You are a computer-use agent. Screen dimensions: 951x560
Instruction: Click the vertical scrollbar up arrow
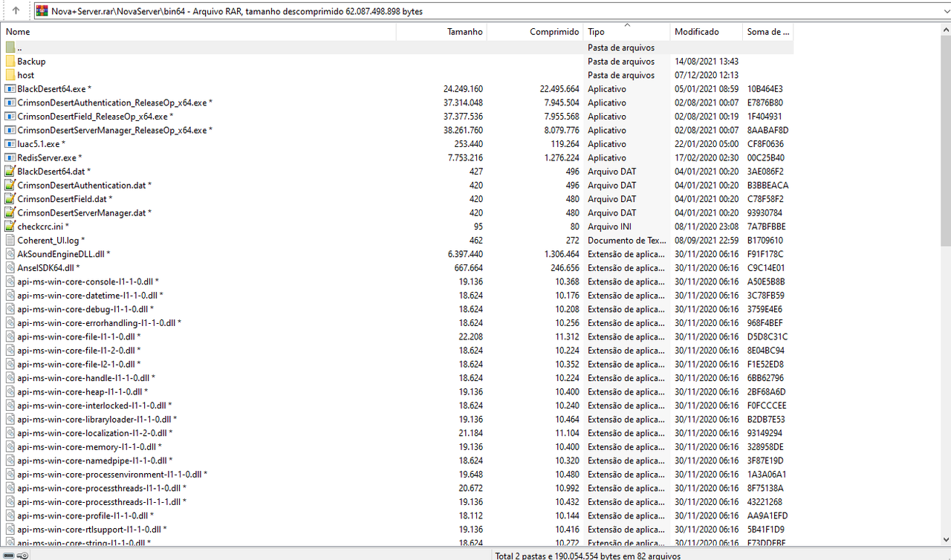pyautogui.click(x=945, y=29)
